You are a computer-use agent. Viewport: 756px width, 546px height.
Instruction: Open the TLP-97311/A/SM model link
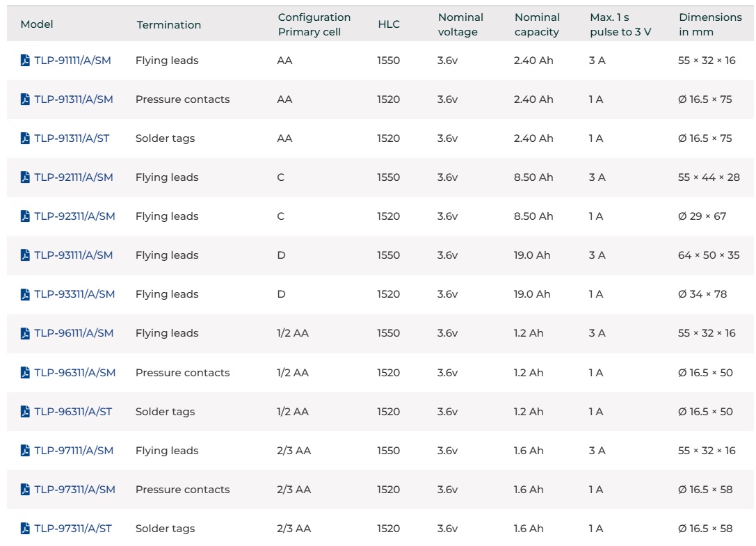pyautogui.click(x=74, y=490)
